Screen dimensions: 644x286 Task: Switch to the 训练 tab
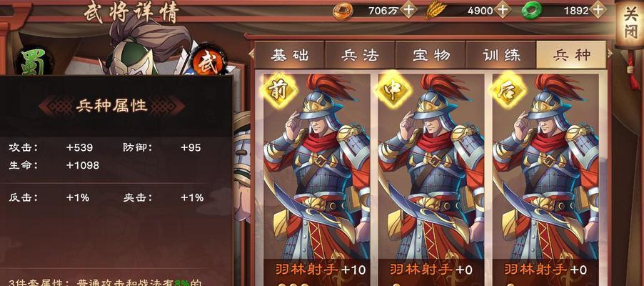[x=501, y=55]
